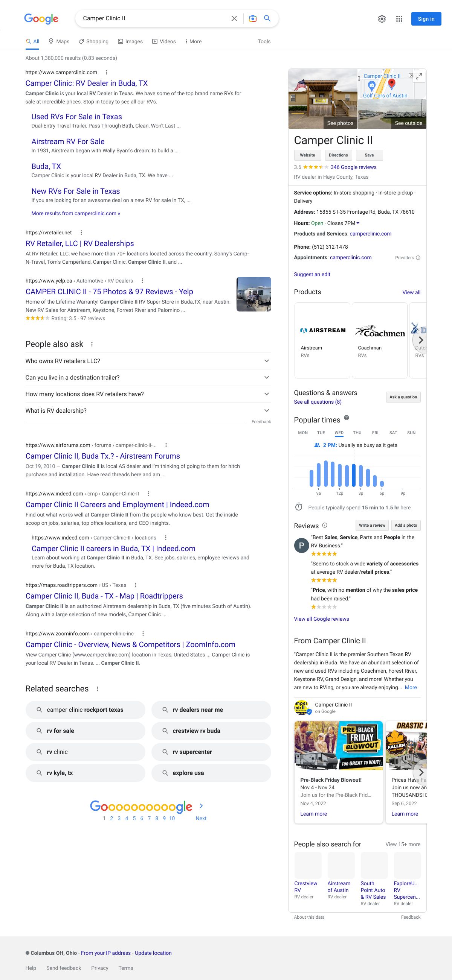Clear the search box text
The height and width of the screenshot is (980, 452).
(x=234, y=19)
